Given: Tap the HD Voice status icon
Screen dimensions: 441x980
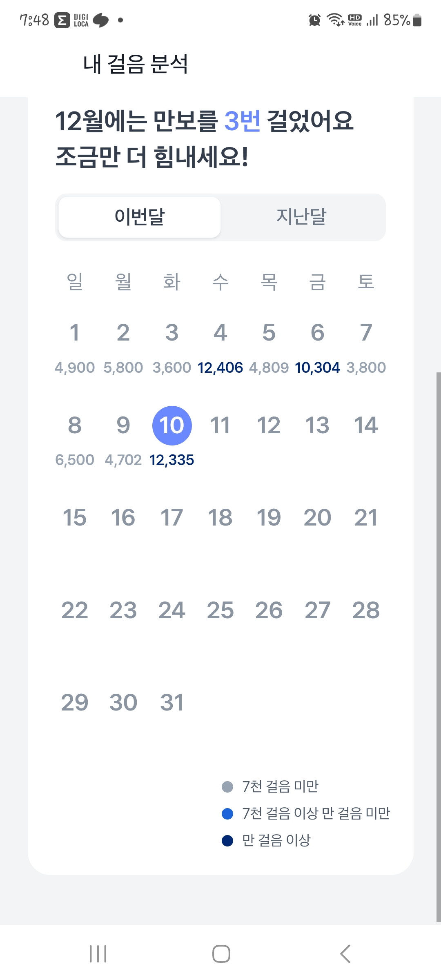Looking at the screenshot, I should pyautogui.click(x=354, y=20).
